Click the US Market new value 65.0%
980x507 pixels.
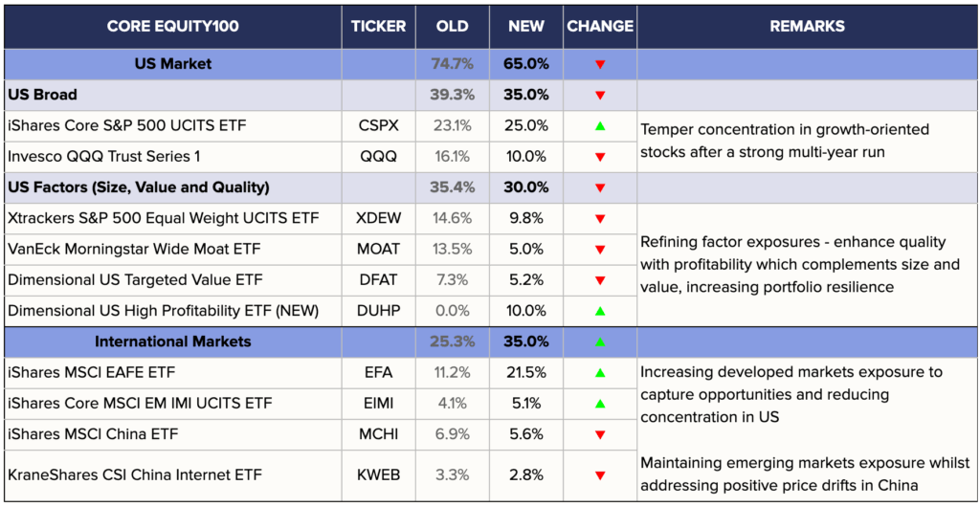[525, 64]
